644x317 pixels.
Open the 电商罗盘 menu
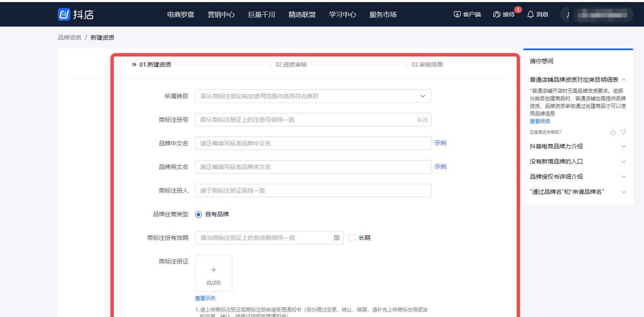point(180,14)
